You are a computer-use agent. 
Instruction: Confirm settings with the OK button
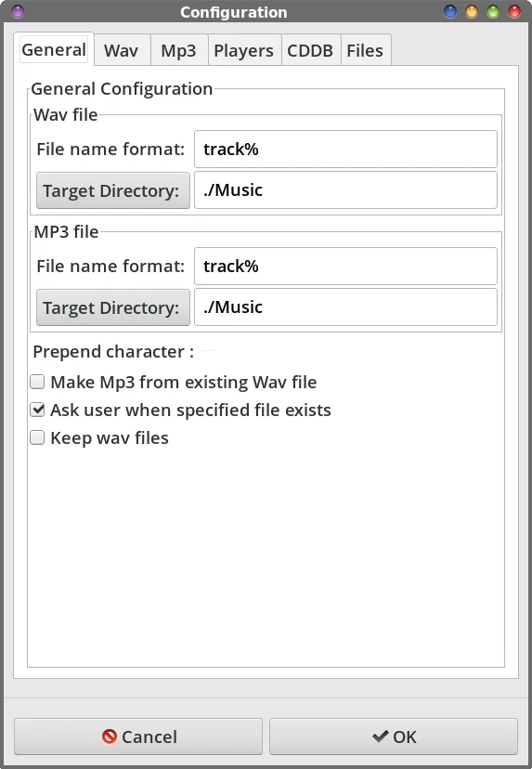(x=394, y=736)
